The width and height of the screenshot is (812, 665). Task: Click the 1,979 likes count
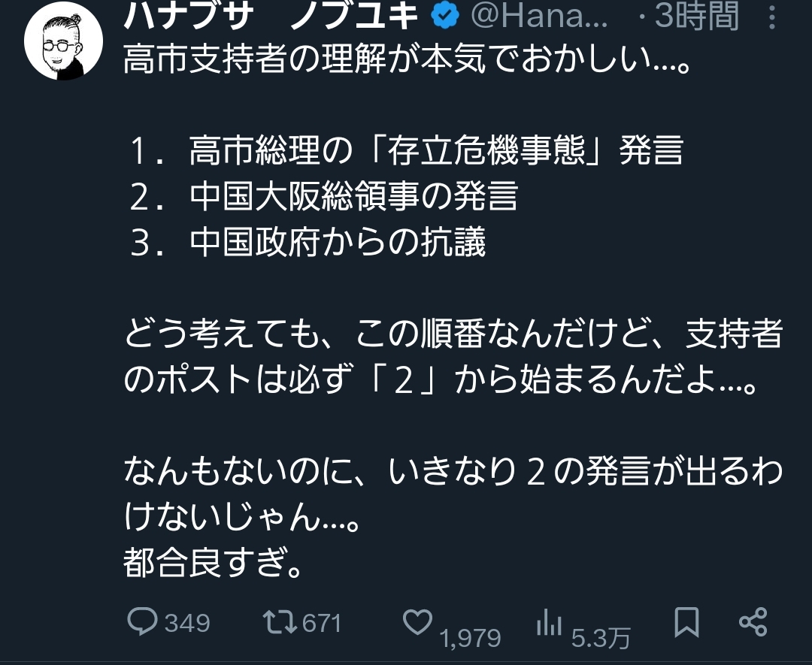click(470, 638)
